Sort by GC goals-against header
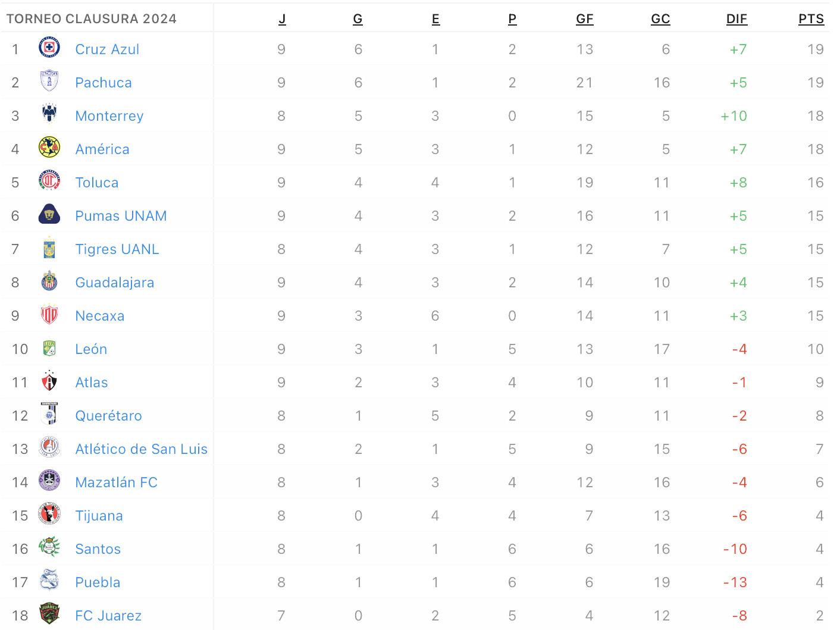This screenshot has width=840, height=630. [x=660, y=19]
